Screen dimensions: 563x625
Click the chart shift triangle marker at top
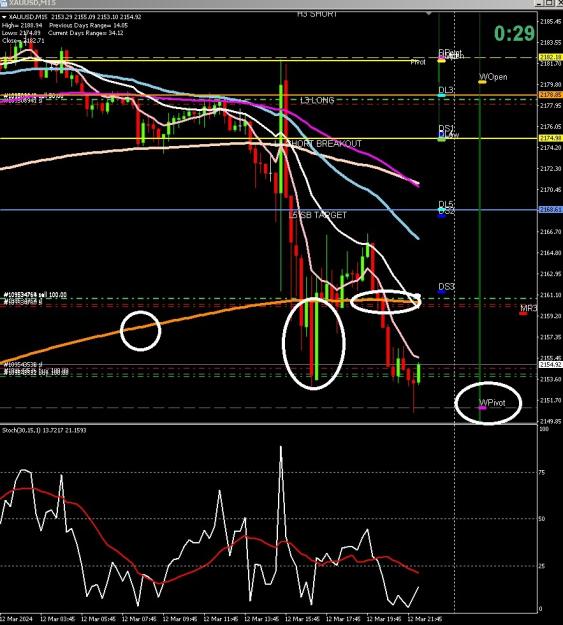tap(429, 14)
